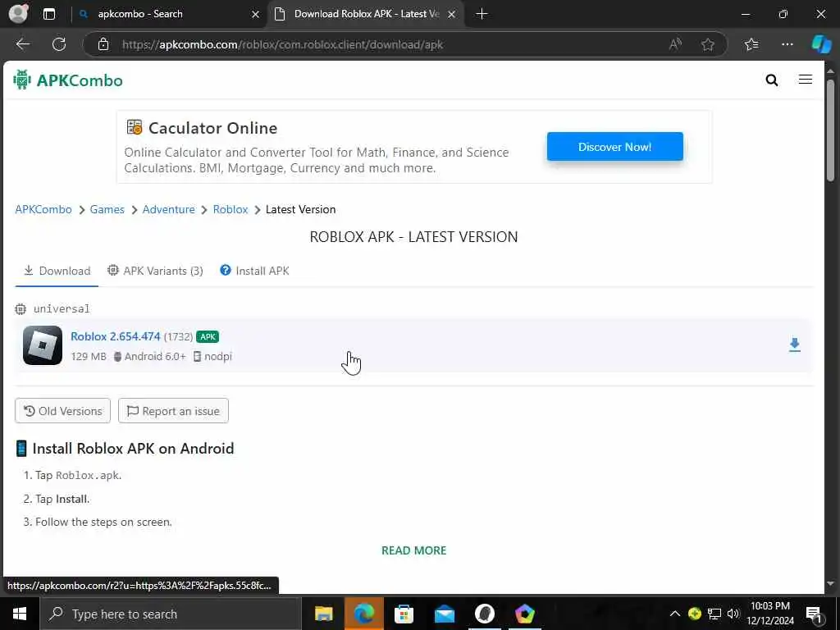Show hidden system tray icons
The height and width of the screenshot is (630, 840).
coord(675,614)
